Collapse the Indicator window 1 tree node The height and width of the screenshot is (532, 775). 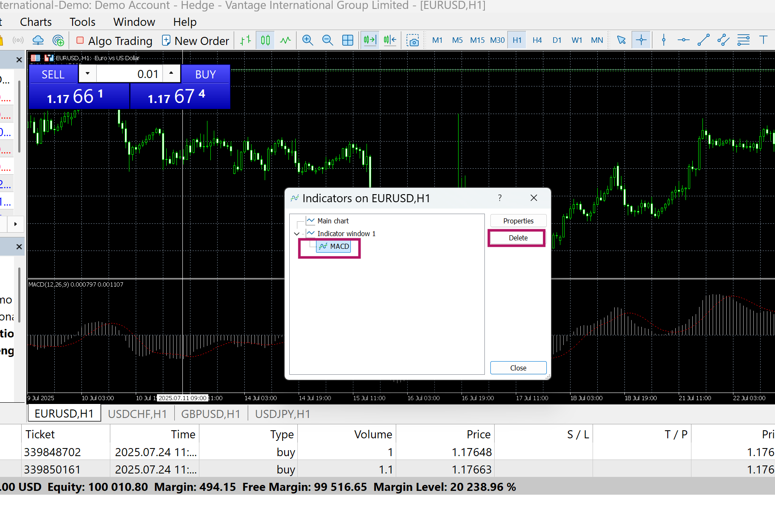[x=297, y=234]
